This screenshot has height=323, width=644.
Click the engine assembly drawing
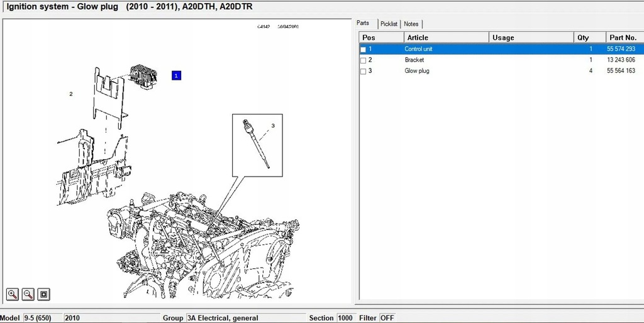pyautogui.click(x=203, y=245)
